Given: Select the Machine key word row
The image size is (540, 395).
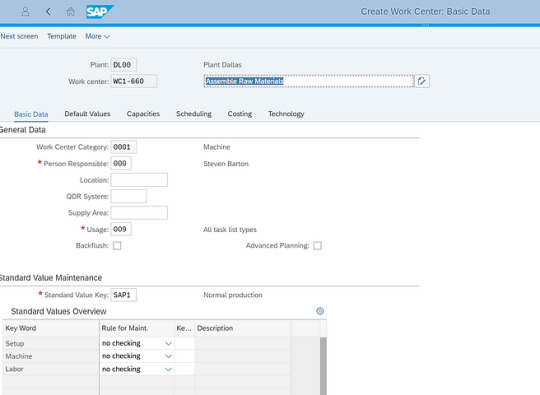Looking at the screenshot, I should 51,356.
